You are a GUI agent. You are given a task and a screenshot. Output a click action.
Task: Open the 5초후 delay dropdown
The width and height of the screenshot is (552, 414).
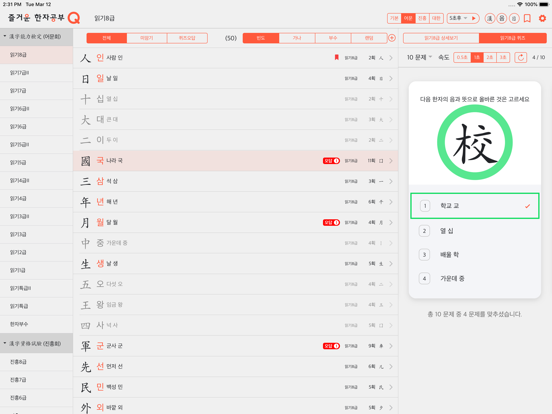coord(458,18)
